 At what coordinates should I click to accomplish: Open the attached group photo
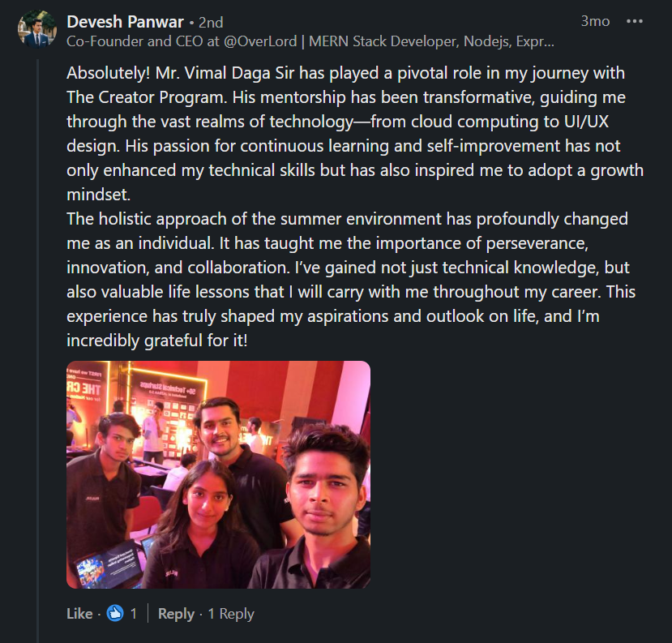pyautogui.click(x=218, y=474)
